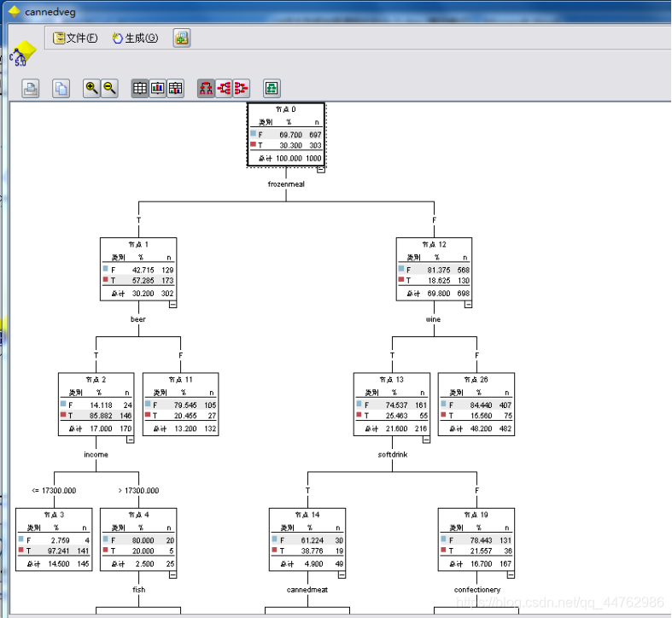The width and height of the screenshot is (672, 618).
Task: Collapse the branches under node 19
Action: coord(511,575)
